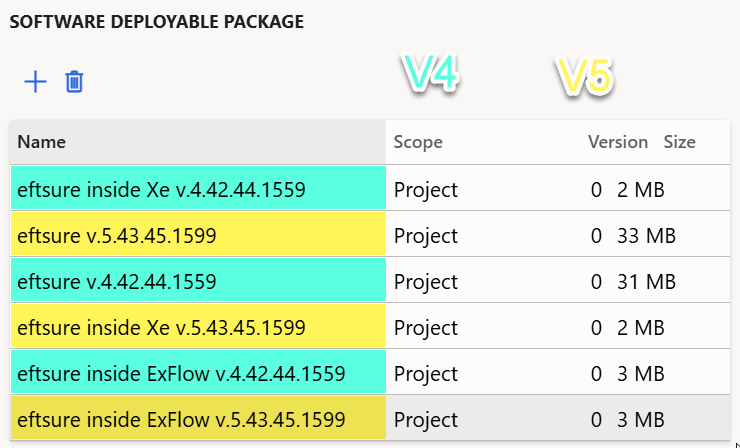This screenshot has width=740, height=448.
Task: Click the Scope column header
Action: 418,142
